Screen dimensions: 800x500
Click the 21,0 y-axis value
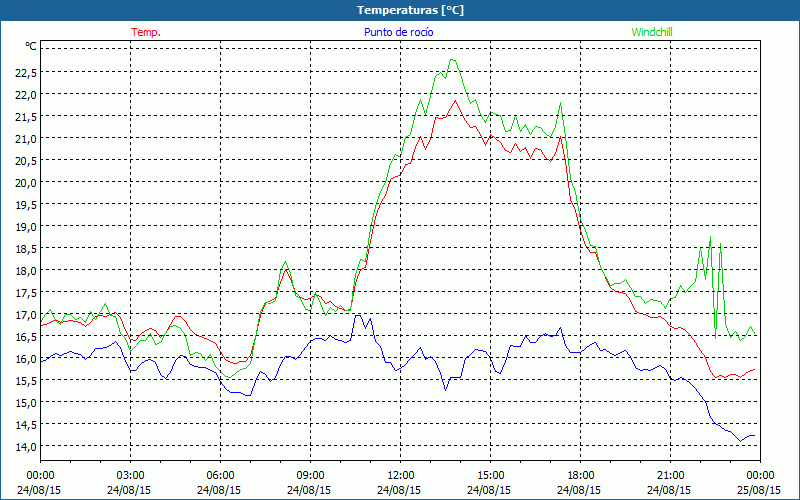[x=26, y=139]
